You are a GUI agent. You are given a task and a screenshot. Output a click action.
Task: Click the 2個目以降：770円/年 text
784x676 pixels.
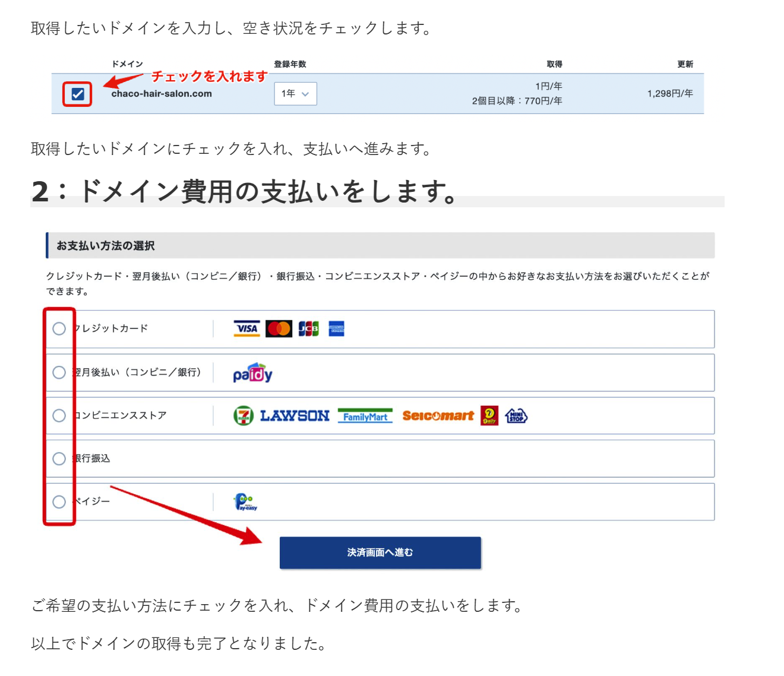(517, 101)
